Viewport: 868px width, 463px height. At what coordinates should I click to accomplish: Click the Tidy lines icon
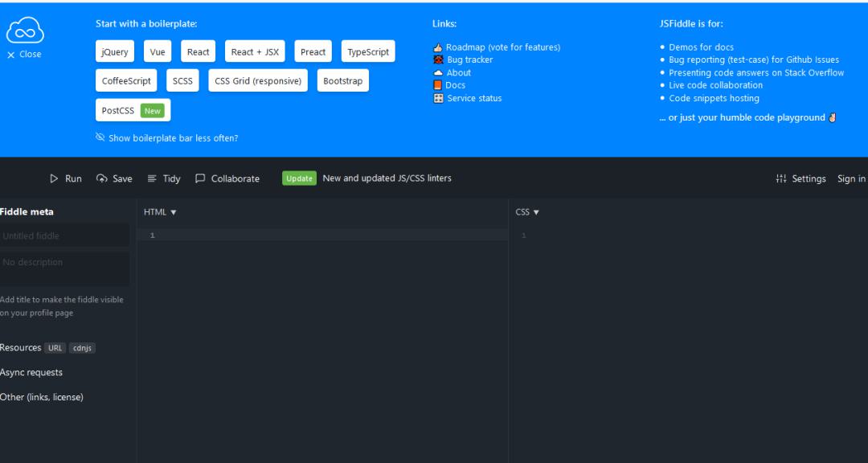click(152, 178)
